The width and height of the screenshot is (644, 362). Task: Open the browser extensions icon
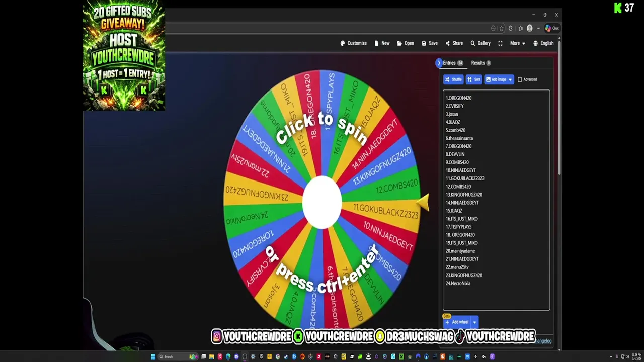tap(511, 28)
